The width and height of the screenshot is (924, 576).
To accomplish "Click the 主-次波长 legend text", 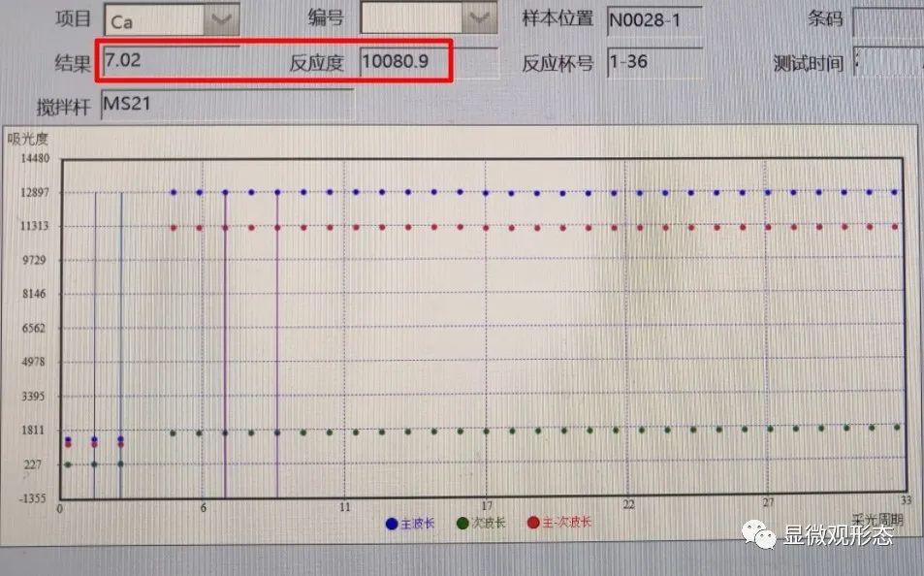I will pyautogui.click(x=567, y=523).
